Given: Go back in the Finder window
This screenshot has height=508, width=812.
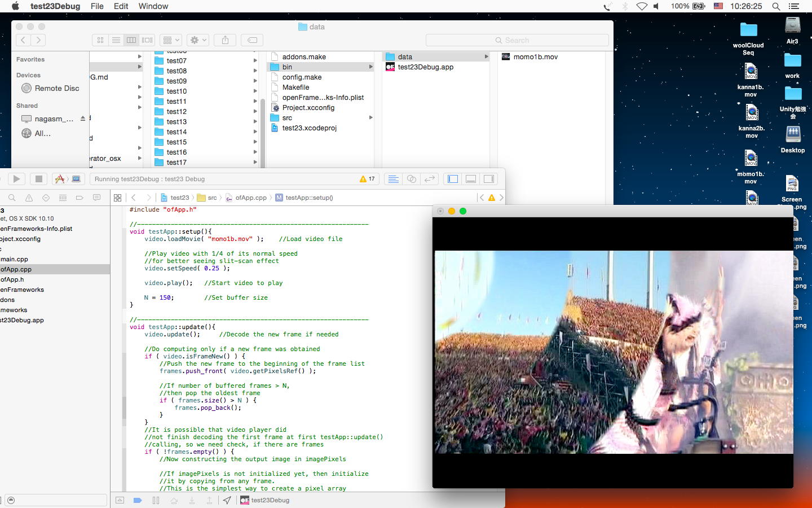Looking at the screenshot, I should (23, 40).
